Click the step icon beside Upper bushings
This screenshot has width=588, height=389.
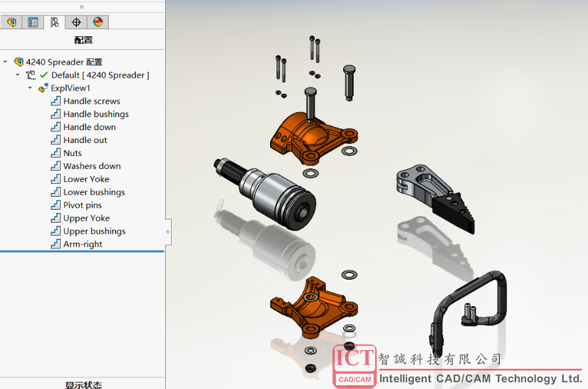coord(56,231)
